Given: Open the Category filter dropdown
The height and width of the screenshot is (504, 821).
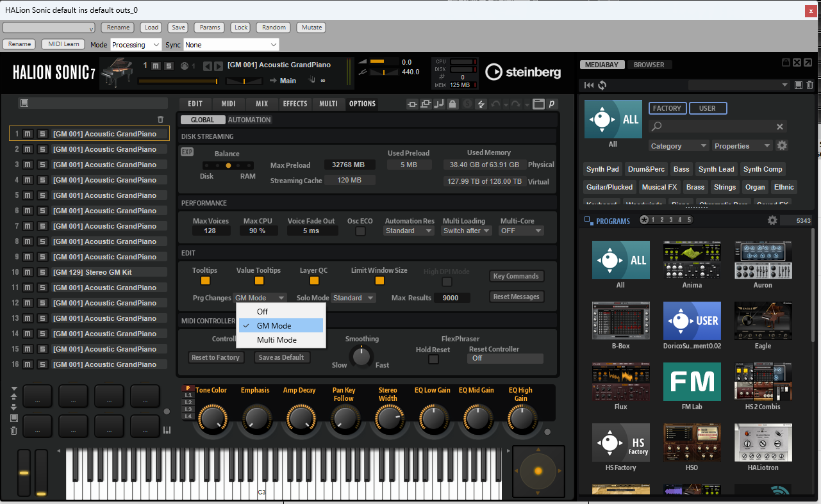Looking at the screenshot, I should click(x=679, y=146).
